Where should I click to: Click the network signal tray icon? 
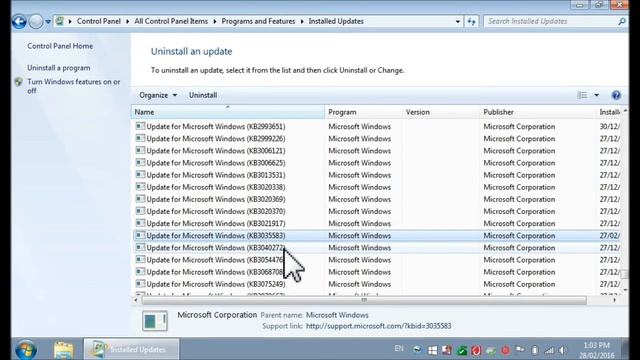pos(549,350)
